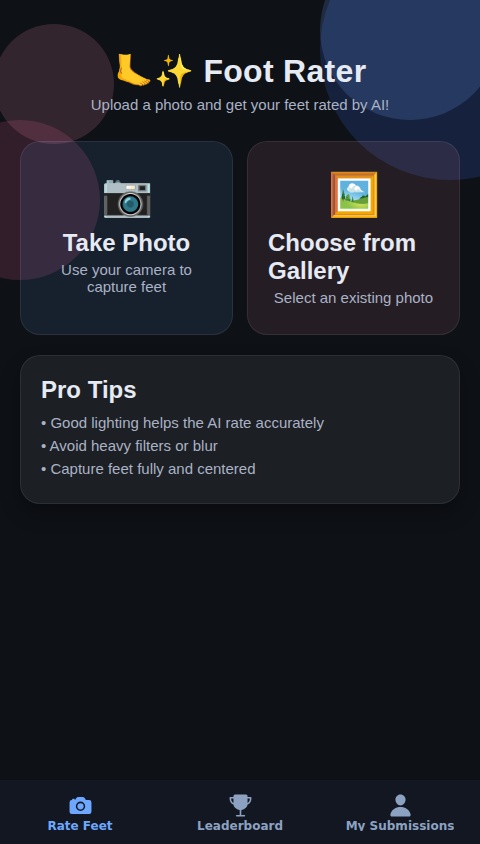Click the framed picture gallery icon
Viewport: 480px width, 844px height.
click(x=354, y=195)
